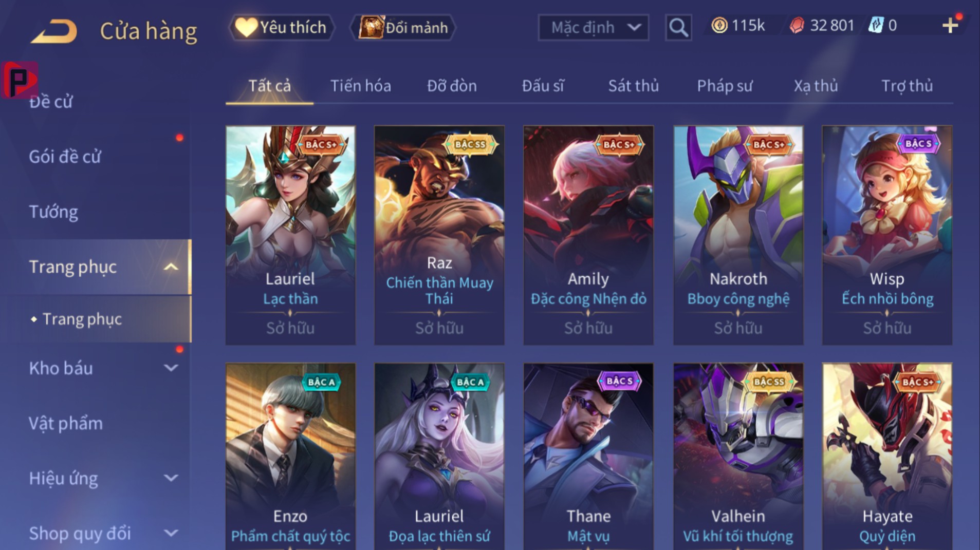Select the Tiến hóa tab
This screenshot has height=550, width=980.
click(x=360, y=86)
